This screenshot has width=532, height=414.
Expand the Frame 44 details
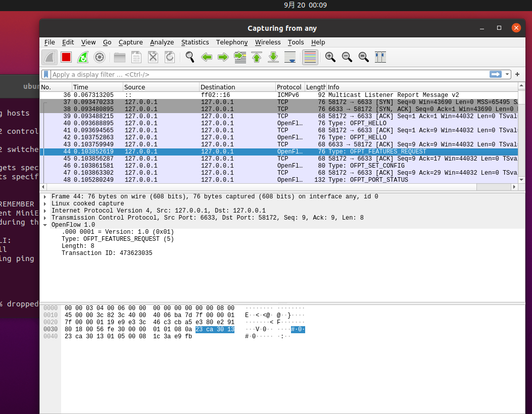click(45, 197)
